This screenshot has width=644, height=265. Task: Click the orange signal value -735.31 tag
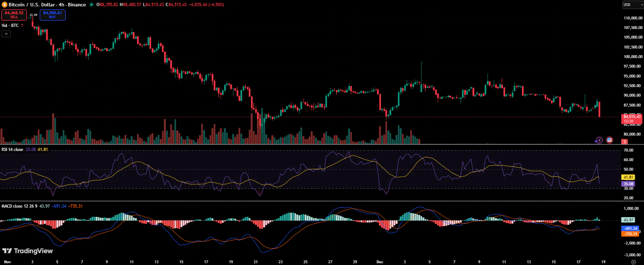[631, 234]
